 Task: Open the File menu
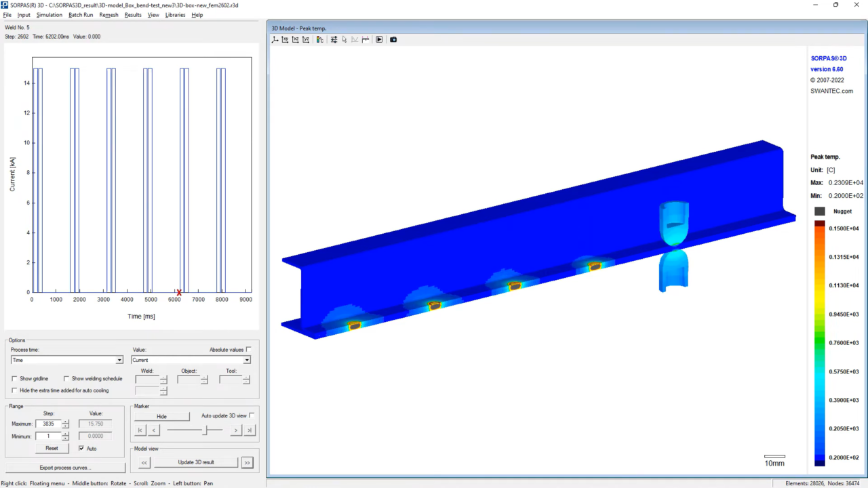click(7, 15)
